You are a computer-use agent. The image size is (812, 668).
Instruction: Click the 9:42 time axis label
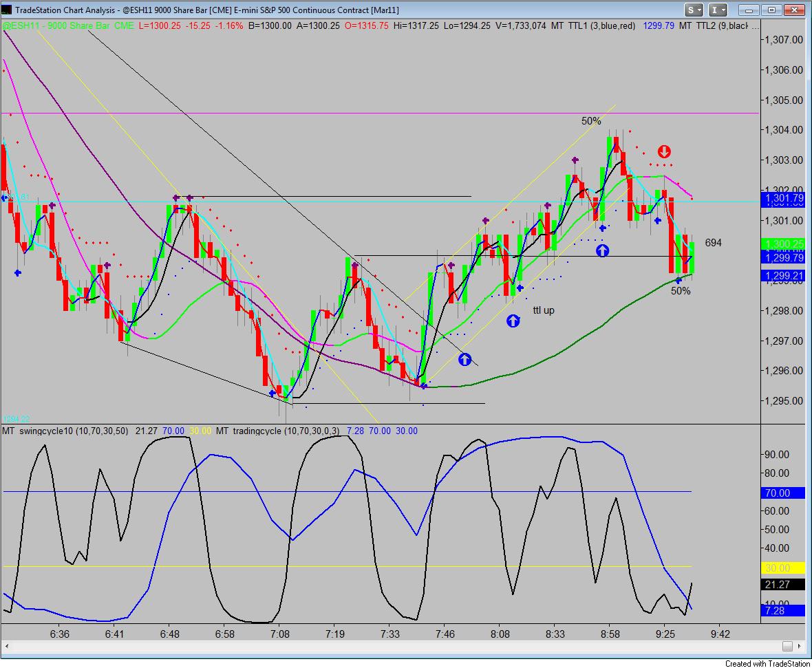[x=720, y=634]
